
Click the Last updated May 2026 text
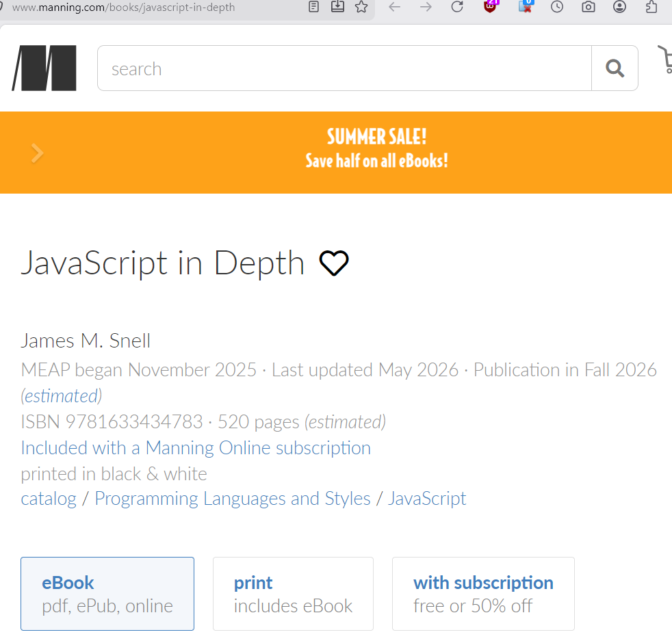[365, 370]
